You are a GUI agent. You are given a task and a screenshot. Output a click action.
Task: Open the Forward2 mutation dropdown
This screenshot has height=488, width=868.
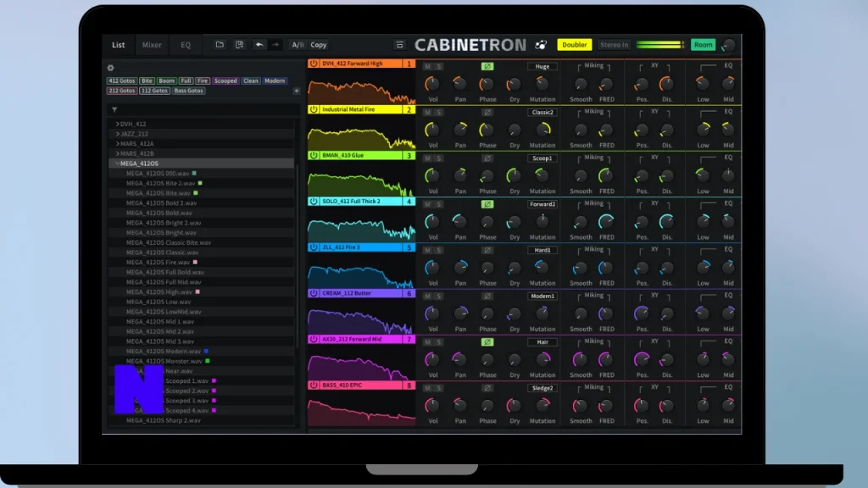[x=542, y=204]
